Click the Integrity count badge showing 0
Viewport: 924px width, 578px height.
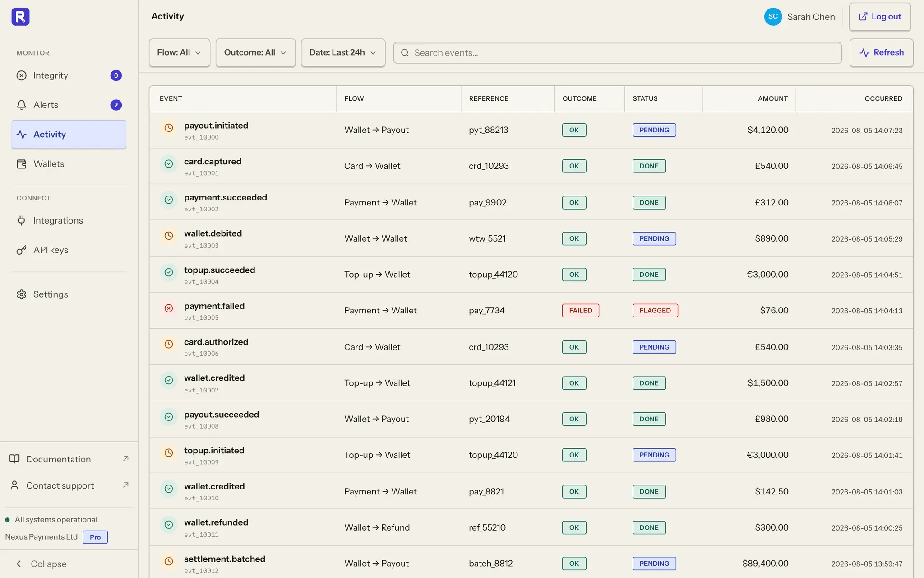click(116, 75)
